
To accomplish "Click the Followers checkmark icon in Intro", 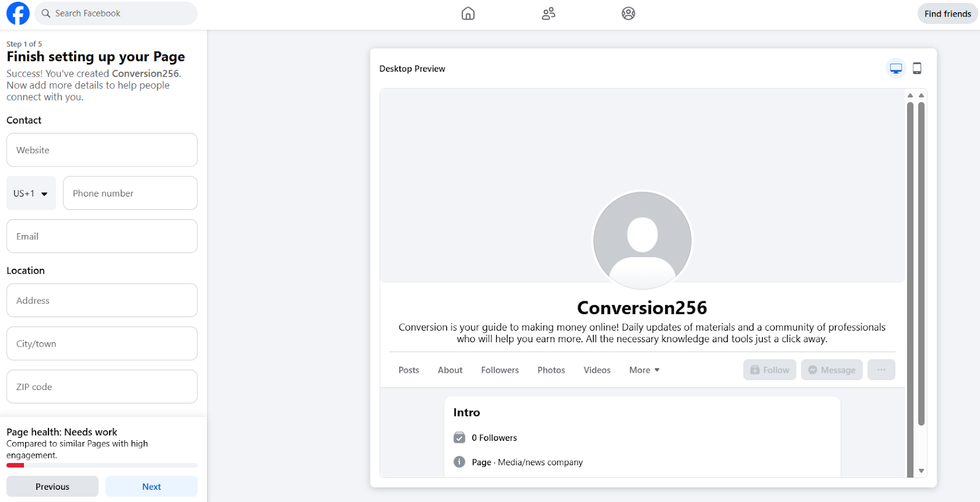I will click(459, 438).
